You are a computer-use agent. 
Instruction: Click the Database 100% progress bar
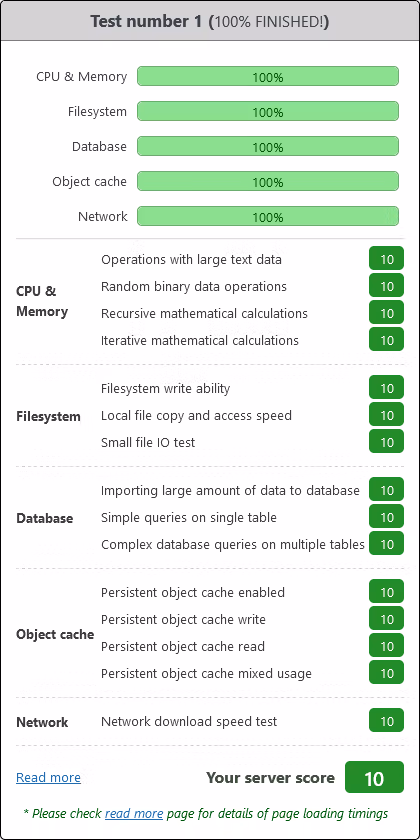[268, 146]
